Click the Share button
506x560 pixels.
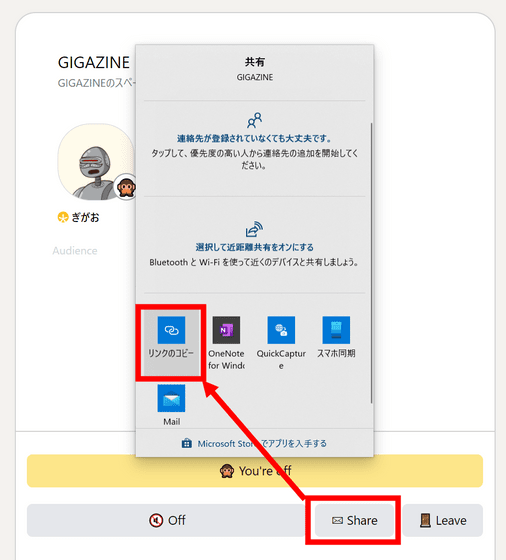354,520
